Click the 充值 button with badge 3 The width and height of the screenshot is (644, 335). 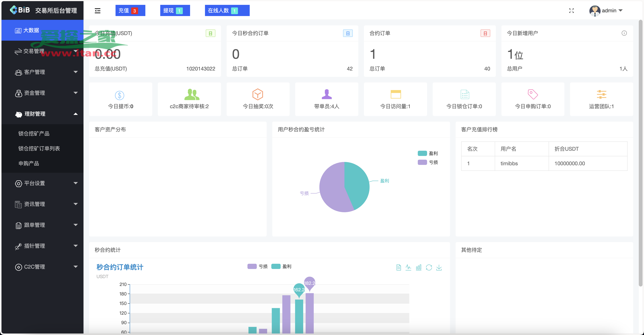coord(130,10)
